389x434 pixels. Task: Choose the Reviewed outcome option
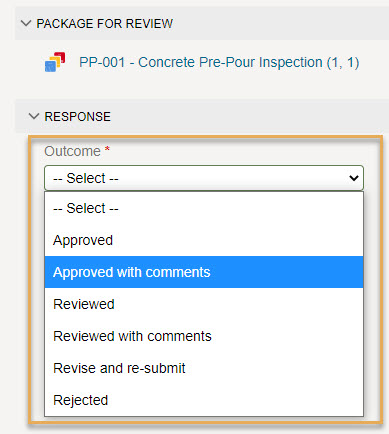[204, 304]
